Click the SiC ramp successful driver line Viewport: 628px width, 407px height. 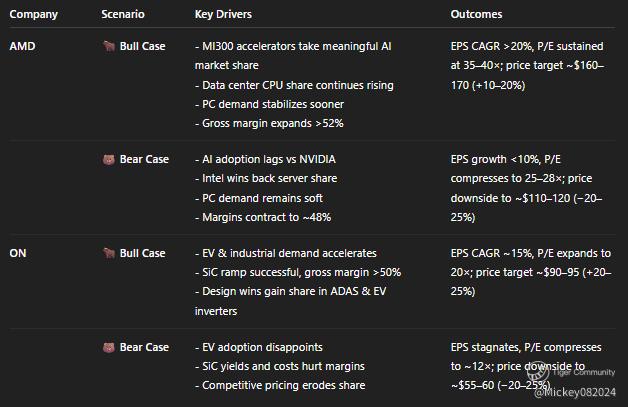coord(297,272)
